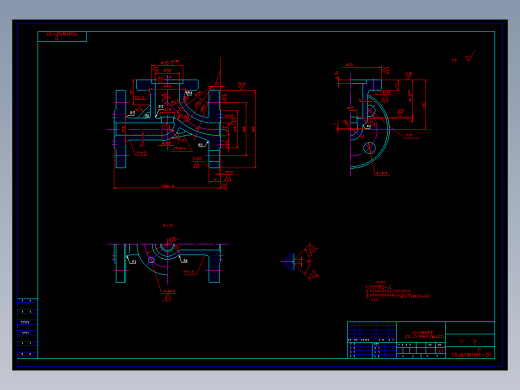Screen dimensions: 520x390
Task: Click the drawing number in the title block
Action: point(471,355)
